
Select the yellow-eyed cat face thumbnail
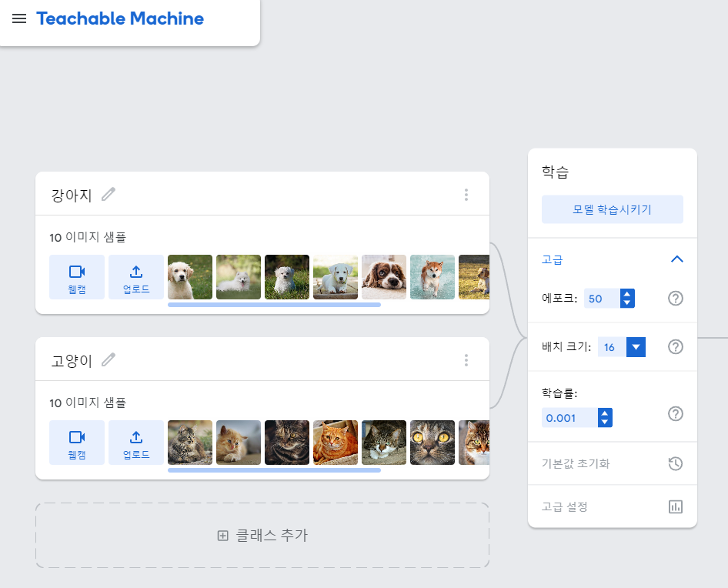coord(432,443)
